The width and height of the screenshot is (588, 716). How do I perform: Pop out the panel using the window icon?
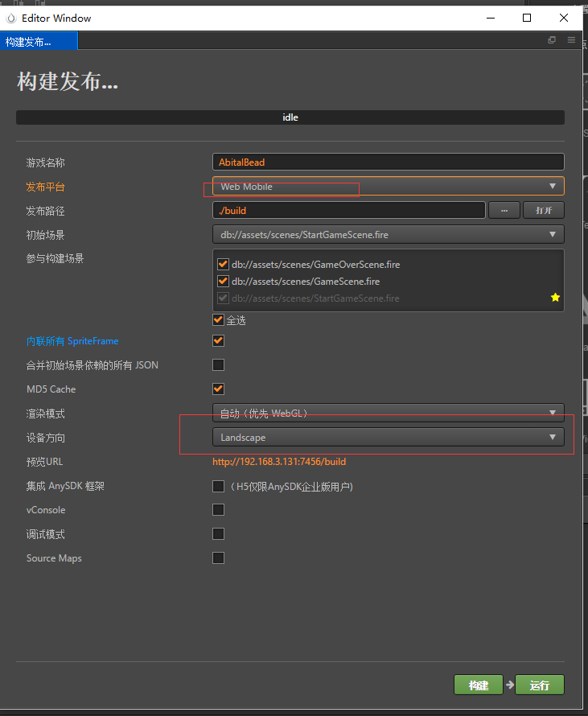552,40
